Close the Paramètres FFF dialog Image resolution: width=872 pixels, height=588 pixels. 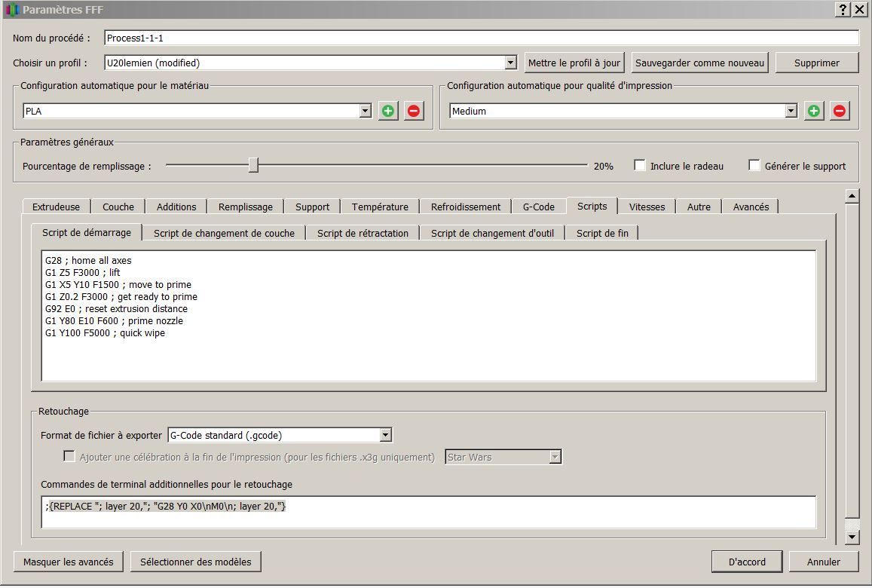(x=858, y=10)
